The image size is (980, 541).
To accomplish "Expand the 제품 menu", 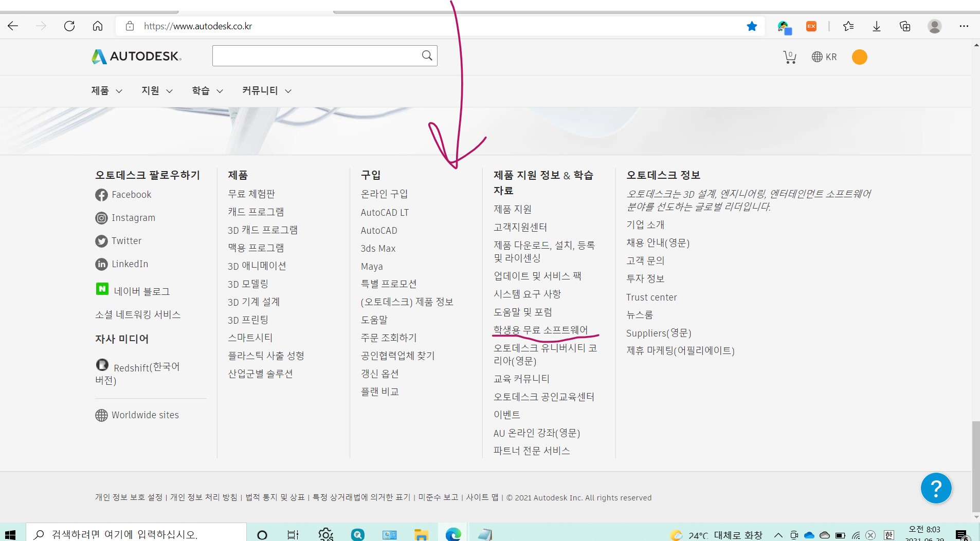I will 106,91.
